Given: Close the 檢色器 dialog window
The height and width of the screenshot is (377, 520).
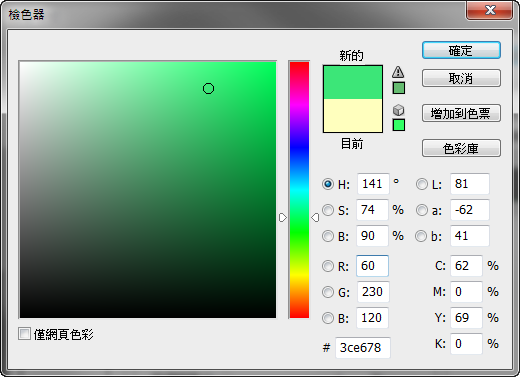Looking at the screenshot, I should pos(490,10).
